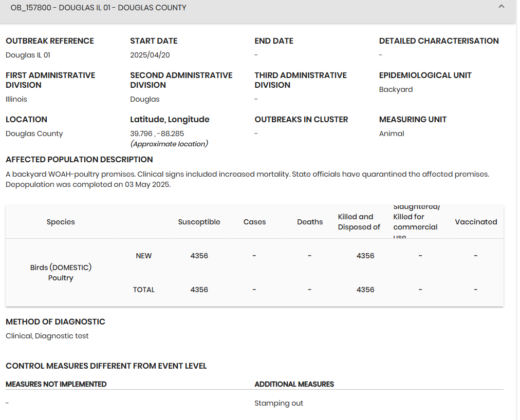Image resolution: width=520 pixels, height=420 pixels.
Task: Click the LOCATION label
Action: [x=26, y=119]
